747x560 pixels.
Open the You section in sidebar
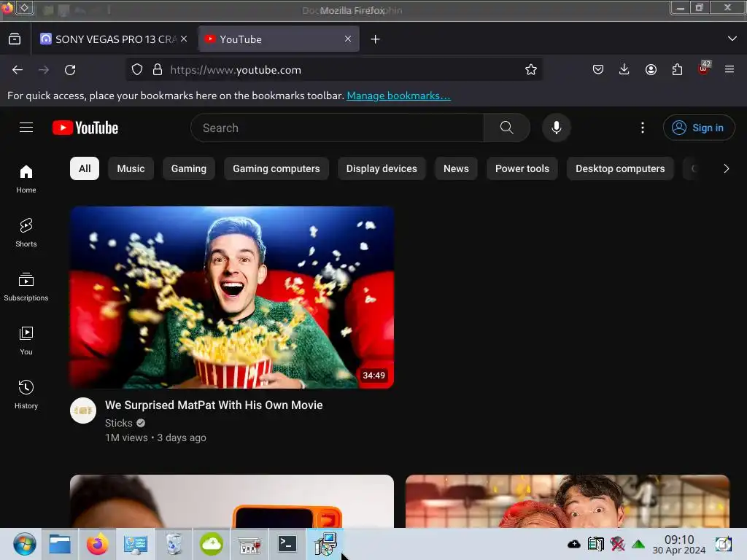pyautogui.click(x=26, y=340)
